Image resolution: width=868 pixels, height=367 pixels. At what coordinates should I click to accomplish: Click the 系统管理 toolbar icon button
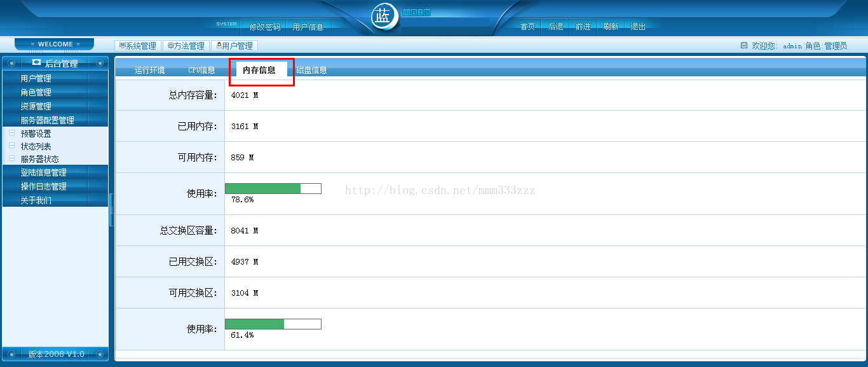tap(138, 46)
